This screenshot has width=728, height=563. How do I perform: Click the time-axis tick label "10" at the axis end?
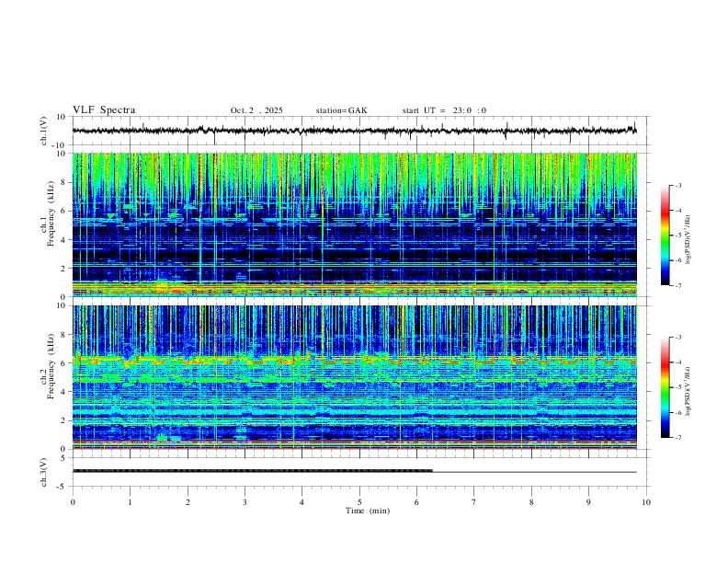(x=646, y=502)
